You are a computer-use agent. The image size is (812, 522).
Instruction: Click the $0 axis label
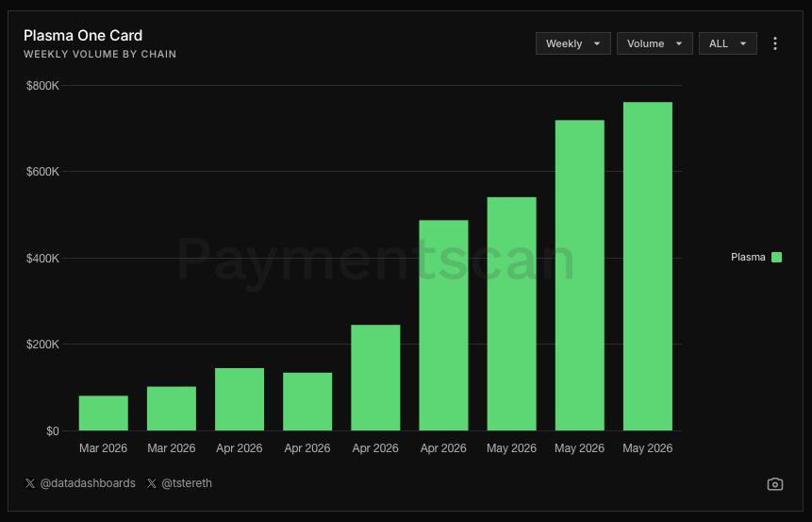52,430
